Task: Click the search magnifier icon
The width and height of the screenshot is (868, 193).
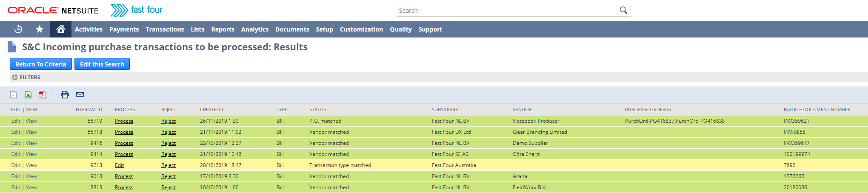Action: (x=623, y=10)
